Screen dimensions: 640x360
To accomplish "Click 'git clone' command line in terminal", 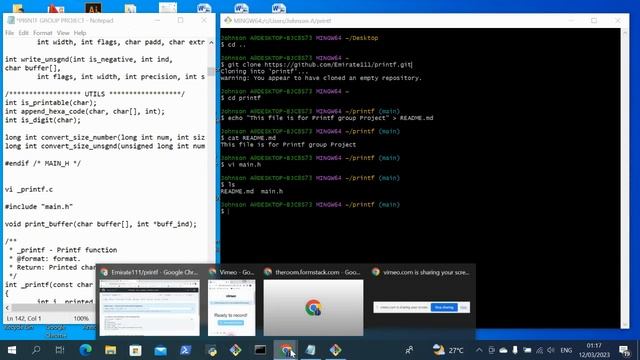I will pos(317,64).
